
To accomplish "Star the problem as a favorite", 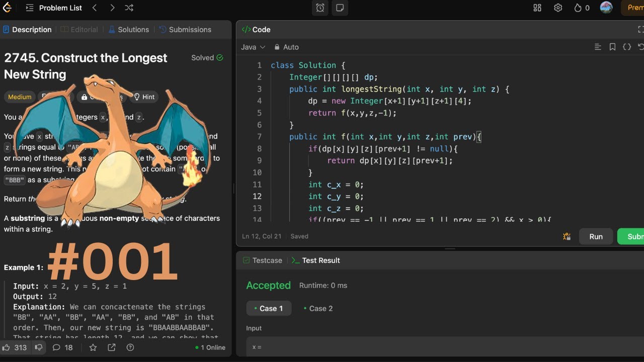I will [x=93, y=347].
